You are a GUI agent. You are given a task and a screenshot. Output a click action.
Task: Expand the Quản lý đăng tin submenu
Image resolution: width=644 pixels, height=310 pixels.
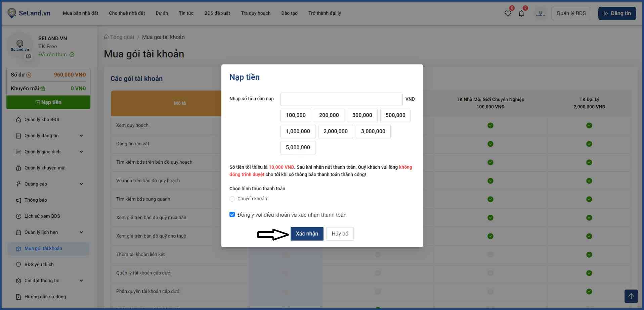[x=81, y=136]
